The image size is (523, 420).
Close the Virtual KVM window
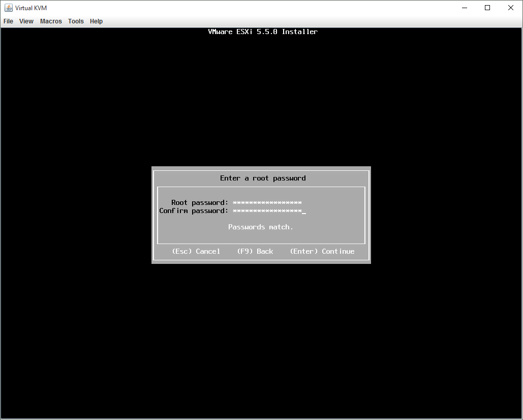[x=511, y=8]
